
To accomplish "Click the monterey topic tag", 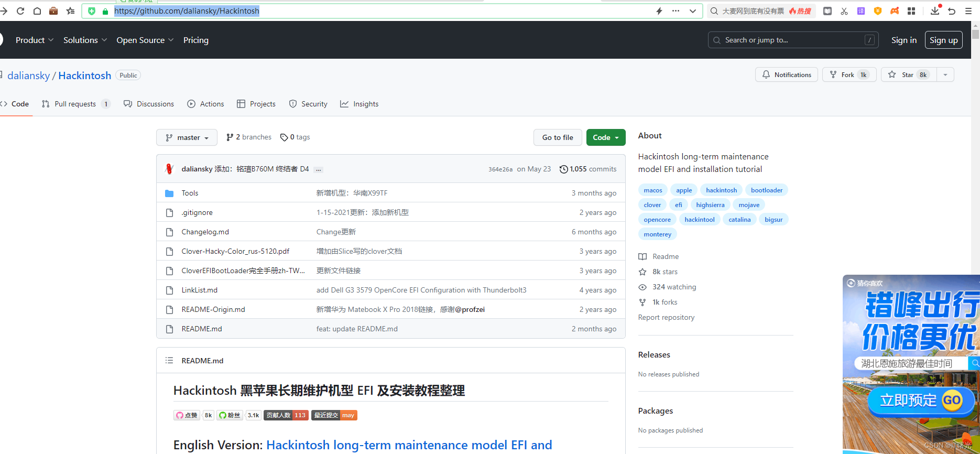I will pos(657,234).
